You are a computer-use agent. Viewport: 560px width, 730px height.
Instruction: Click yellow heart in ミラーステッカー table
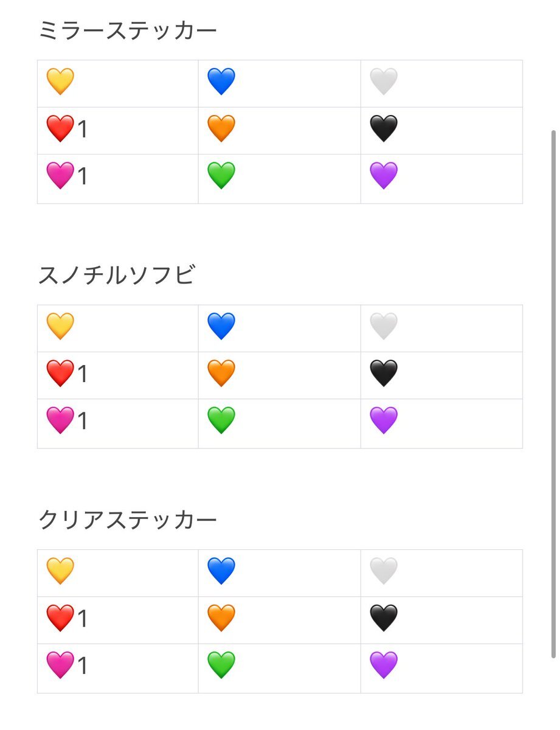point(60,82)
